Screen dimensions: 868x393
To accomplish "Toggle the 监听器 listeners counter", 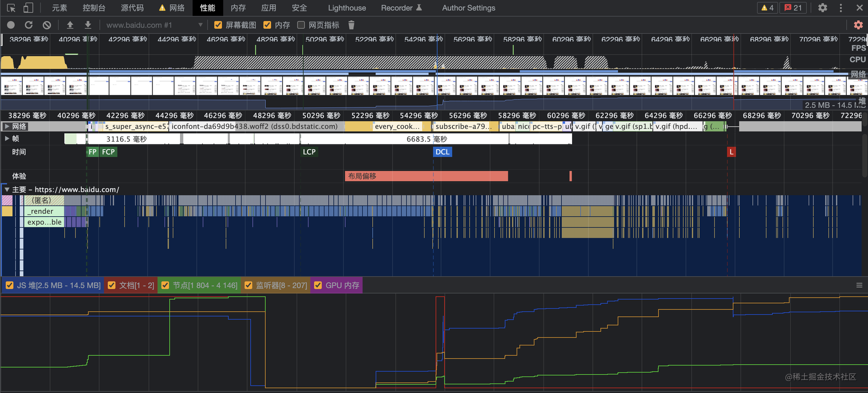I will pyautogui.click(x=249, y=286).
